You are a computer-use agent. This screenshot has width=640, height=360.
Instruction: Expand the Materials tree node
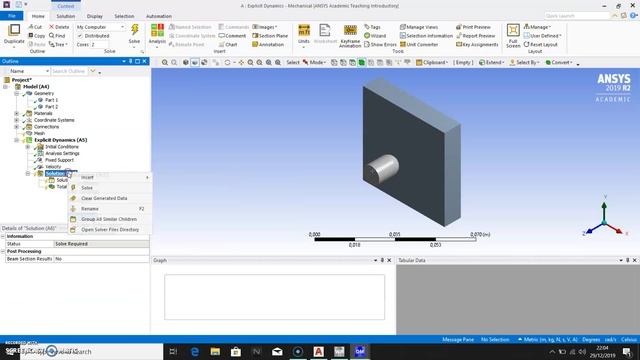pos(17,113)
